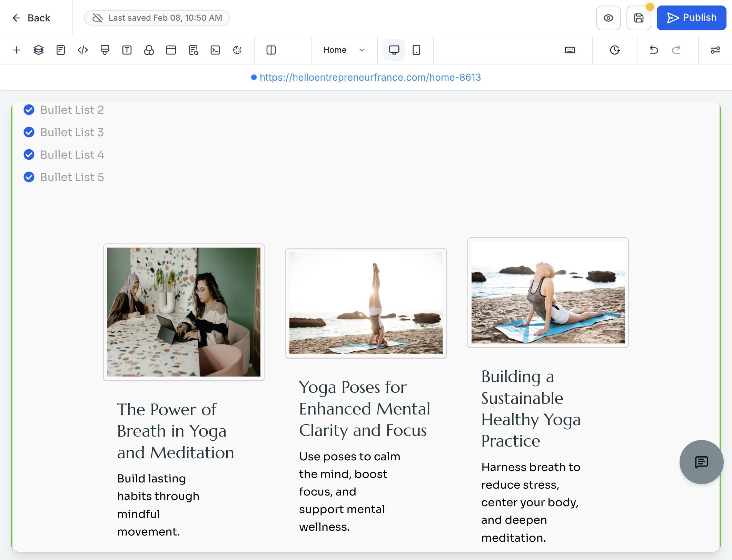
Task: Select heading Building a Sustainable Healthy Yoga Practice
Action: click(x=531, y=409)
